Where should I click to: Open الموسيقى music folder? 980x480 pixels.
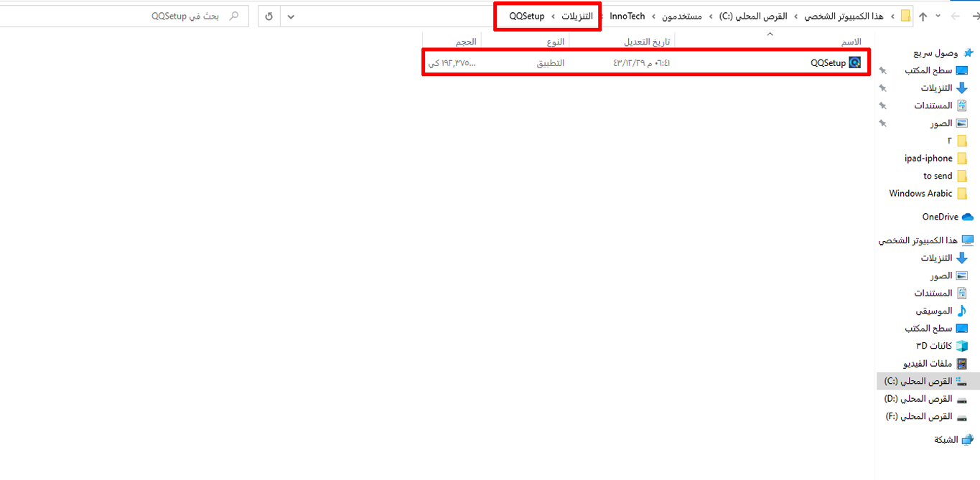941,311
